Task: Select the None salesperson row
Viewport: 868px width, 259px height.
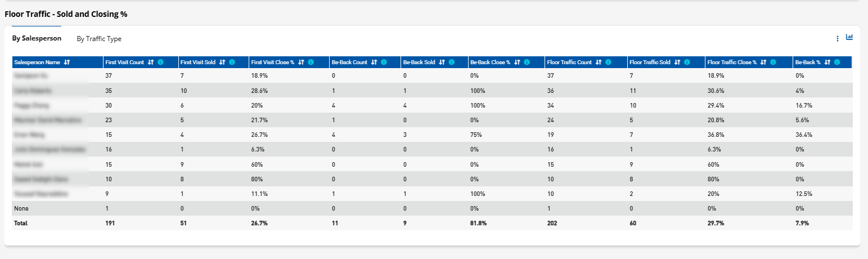Action: coord(21,209)
